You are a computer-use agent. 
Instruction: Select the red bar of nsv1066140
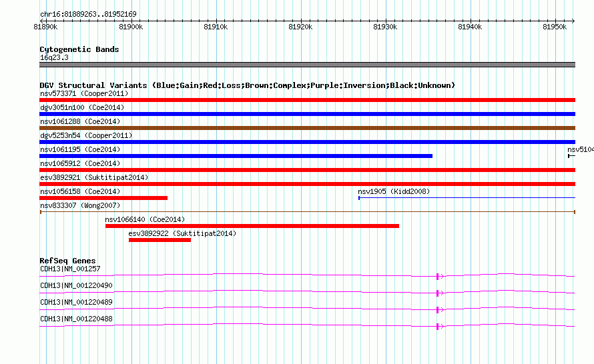point(252,226)
